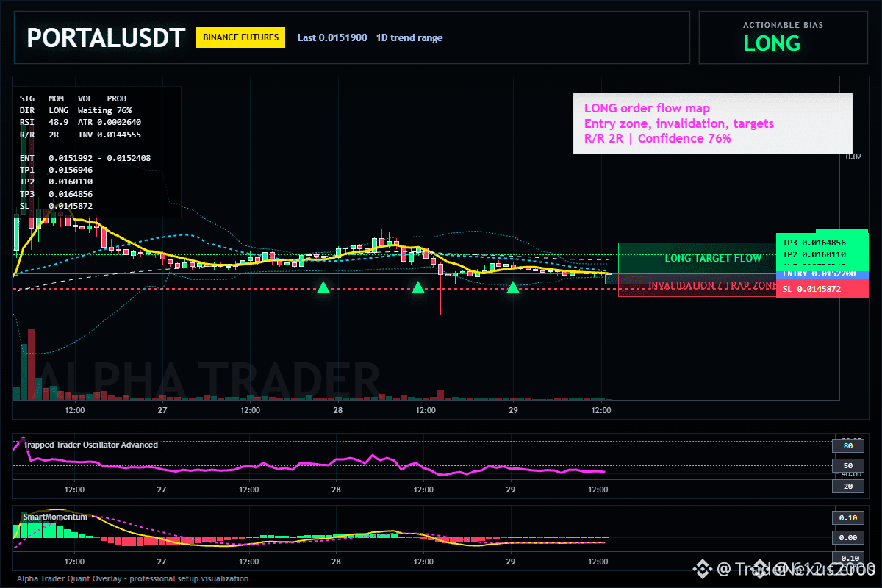Click the 20 level label on oscillator

pos(847,487)
